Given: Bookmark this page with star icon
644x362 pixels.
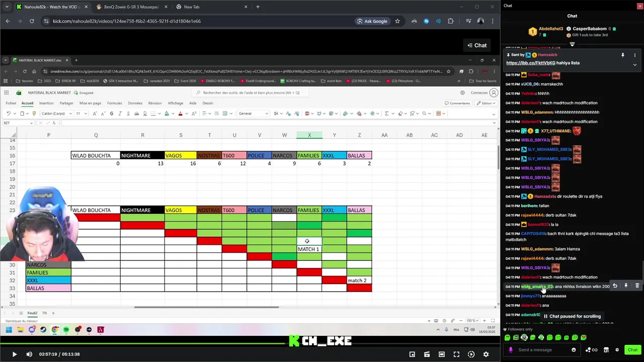Looking at the screenshot, I should click(x=397, y=21).
